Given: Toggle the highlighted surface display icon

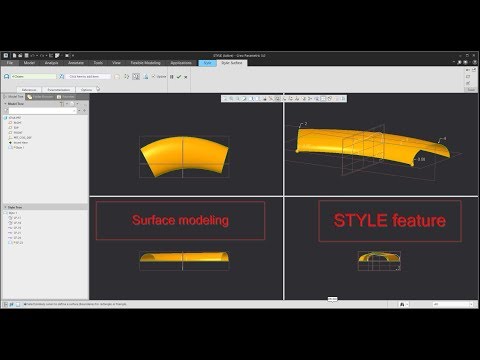Looking at the screenshot, I should pyautogui.click(x=136, y=76).
